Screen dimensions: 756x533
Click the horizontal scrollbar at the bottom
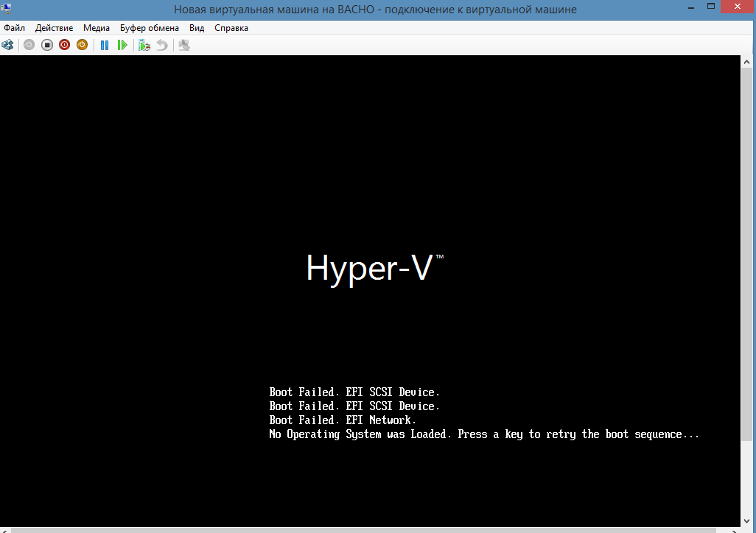(365, 531)
